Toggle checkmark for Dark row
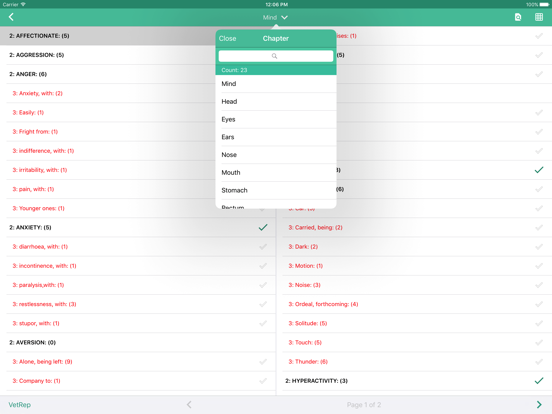 pyautogui.click(x=539, y=247)
